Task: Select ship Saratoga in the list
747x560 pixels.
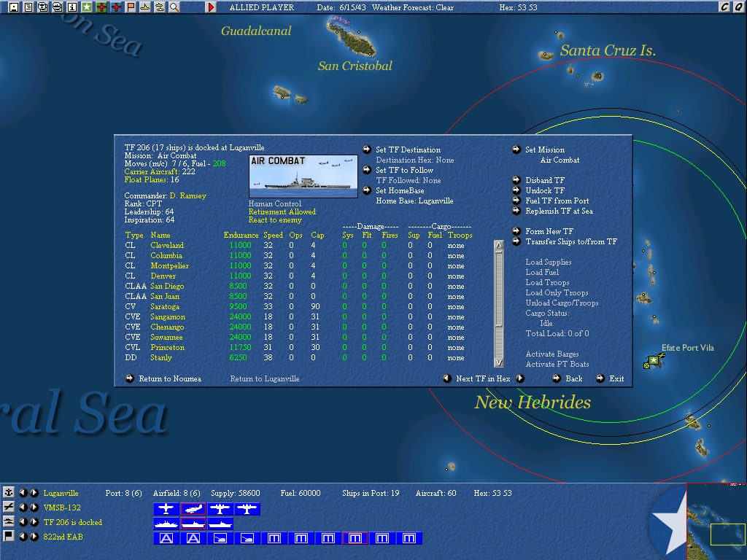Action: tap(165, 307)
